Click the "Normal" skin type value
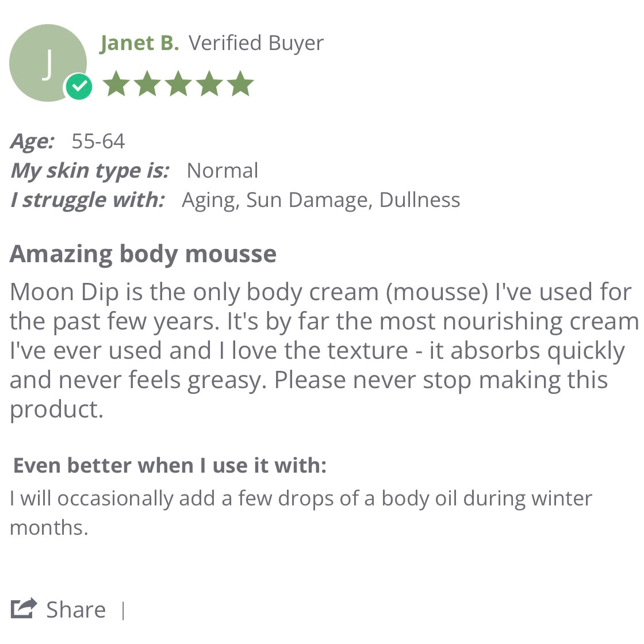The height and width of the screenshot is (644, 644). click(x=223, y=171)
